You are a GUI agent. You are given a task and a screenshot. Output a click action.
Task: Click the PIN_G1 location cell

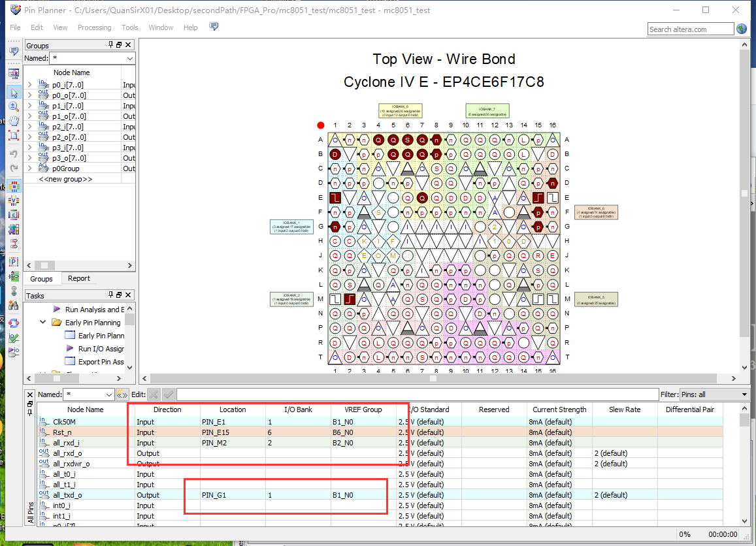(233, 495)
